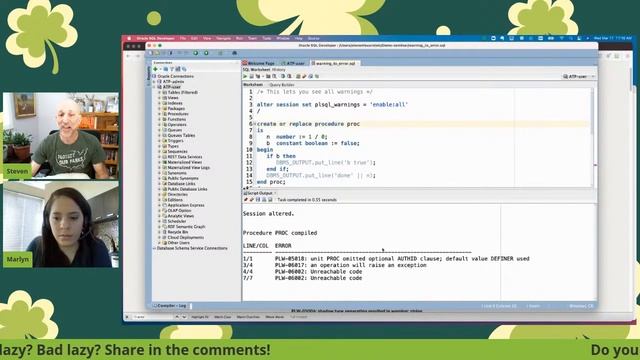Expand the ATP-admin connection node
This screenshot has height=360, width=640.
pos(155,82)
